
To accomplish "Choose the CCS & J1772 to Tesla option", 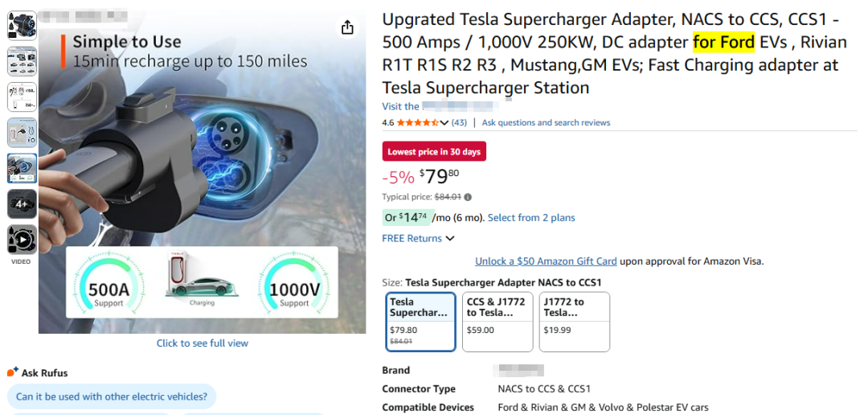I will pyautogui.click(x=497, y=321).
